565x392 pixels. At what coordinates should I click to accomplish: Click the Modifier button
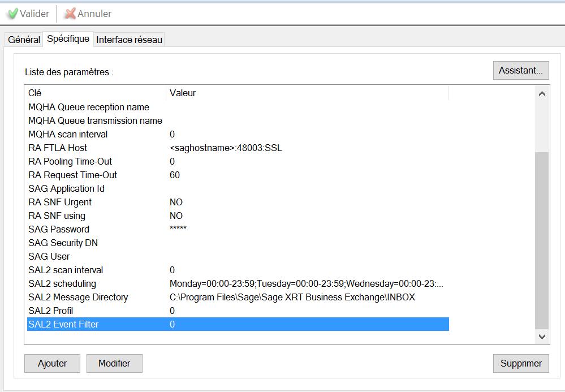coord(114,364)
